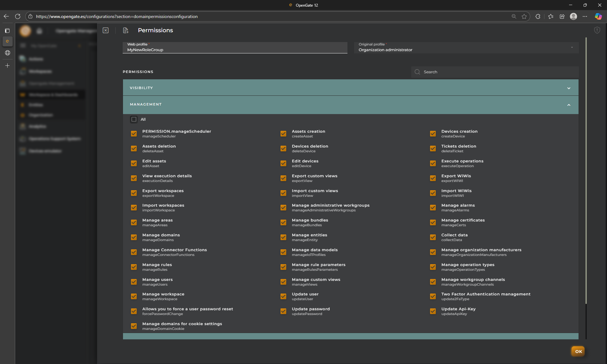This screenshot has height=364, width=607.
Task: Uncheck the Manage alarms permission
Action: click(433, 208)
